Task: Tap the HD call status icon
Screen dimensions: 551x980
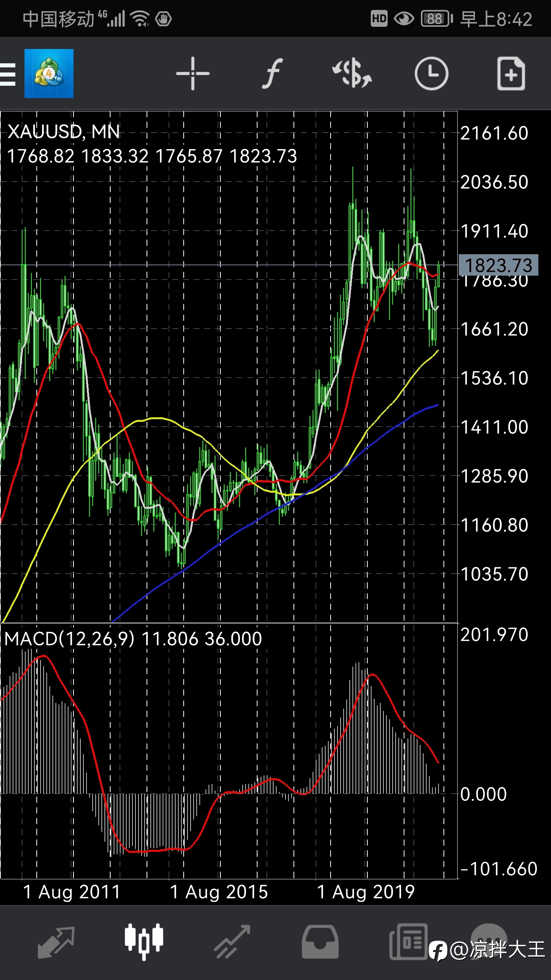Action: tap(379, 19)
